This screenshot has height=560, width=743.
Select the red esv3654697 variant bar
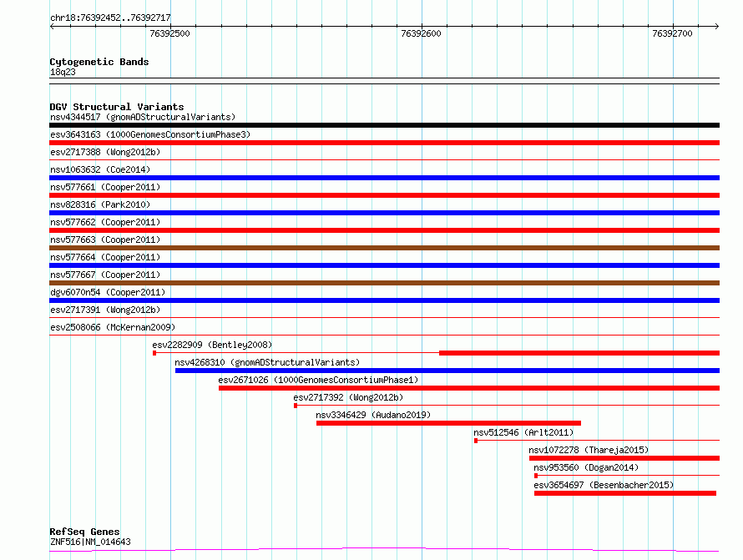click(x=625, y=493)
